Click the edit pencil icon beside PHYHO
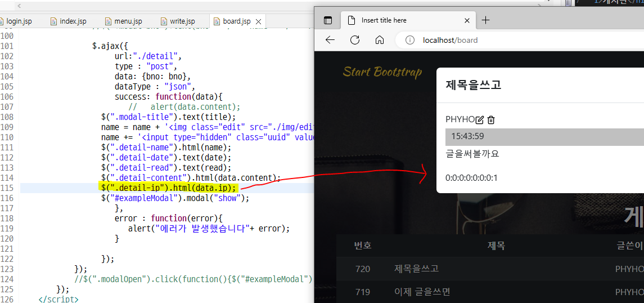 tap(479, 119)
